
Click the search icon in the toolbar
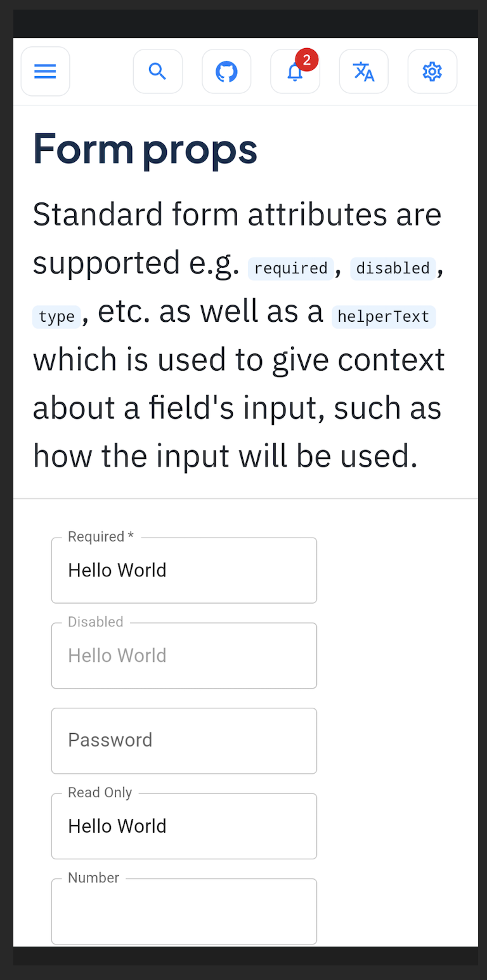[x=157, y=71]
